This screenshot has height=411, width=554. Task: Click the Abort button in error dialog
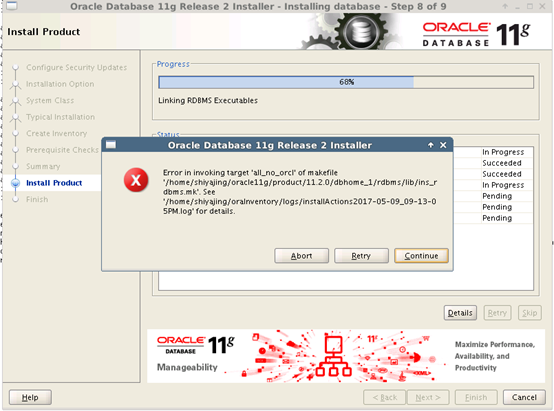tap(301, 256)
